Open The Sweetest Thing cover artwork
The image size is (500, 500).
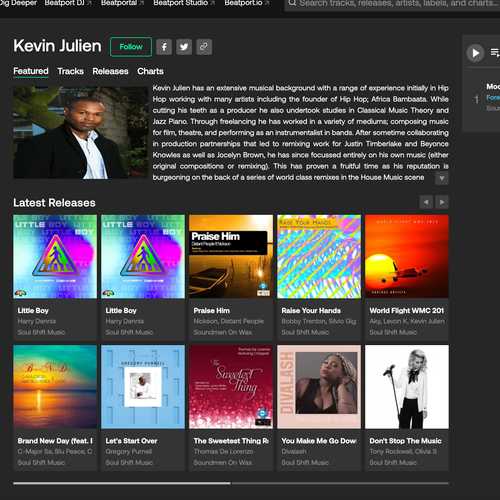231,387
